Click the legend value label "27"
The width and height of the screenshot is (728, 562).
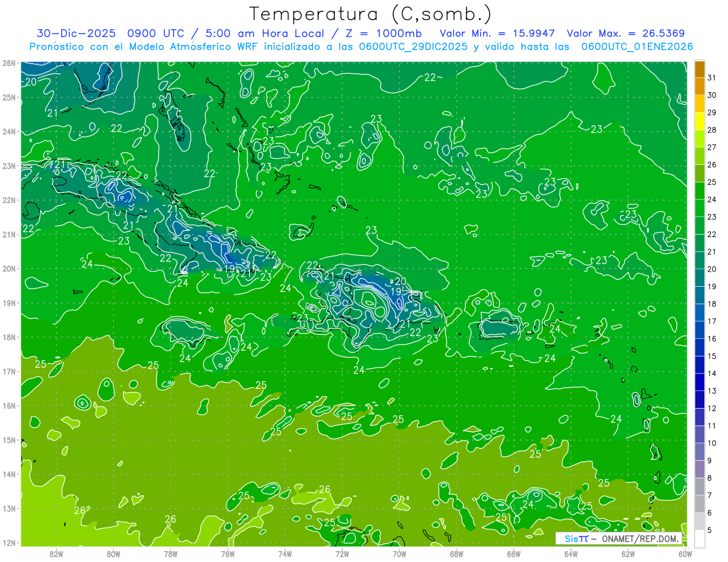(712, 147)
